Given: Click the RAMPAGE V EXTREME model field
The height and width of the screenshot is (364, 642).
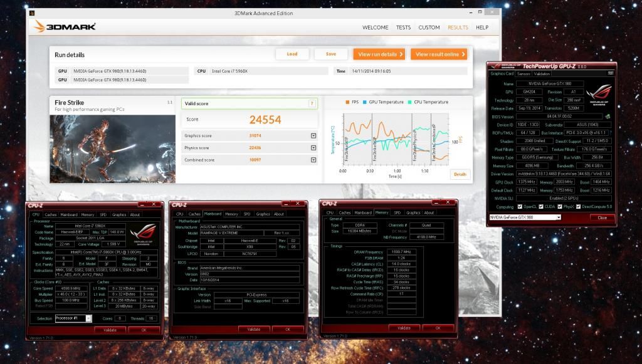Looking at the screenshot, I should click(x=231, y=233).
